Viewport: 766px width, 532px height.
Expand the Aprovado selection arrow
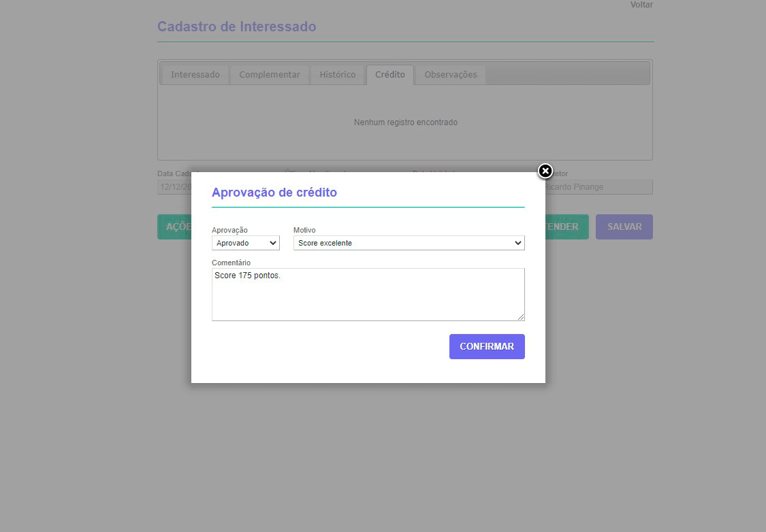pyautogui.click(x=274, y=243)
